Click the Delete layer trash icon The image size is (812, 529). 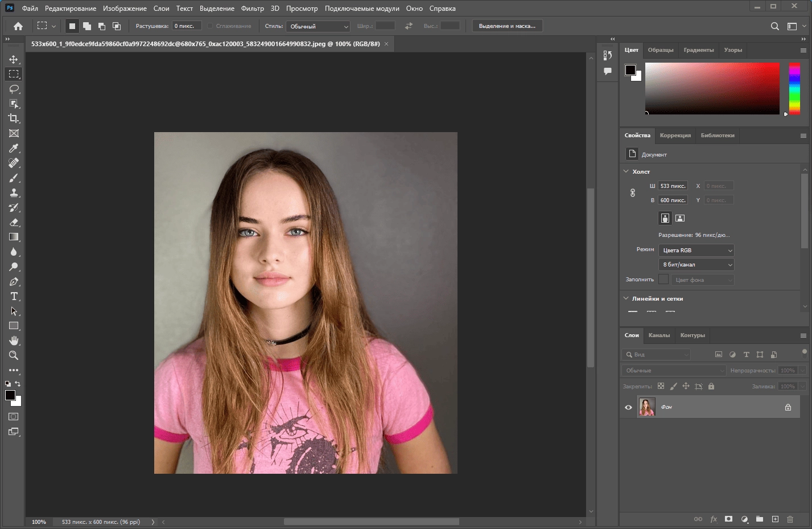[790, 519]
